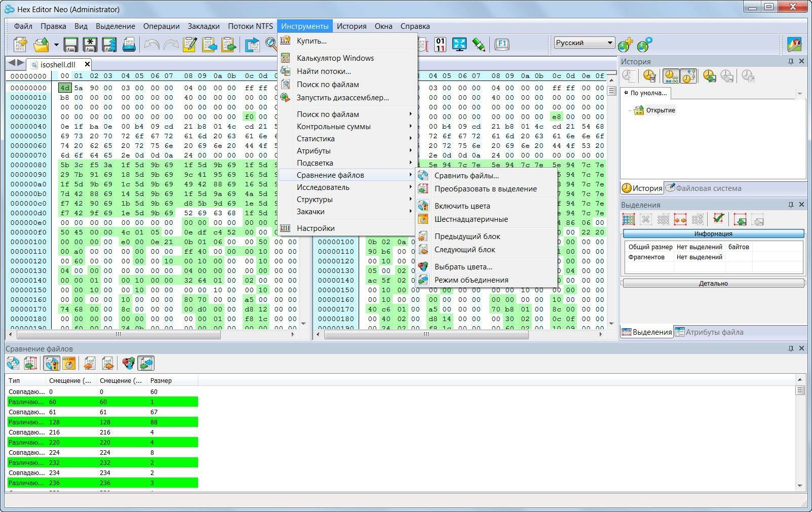The width and height of the screenshot is (812, 512).
Task: Open the Файл menu
Action: [23, 26]
